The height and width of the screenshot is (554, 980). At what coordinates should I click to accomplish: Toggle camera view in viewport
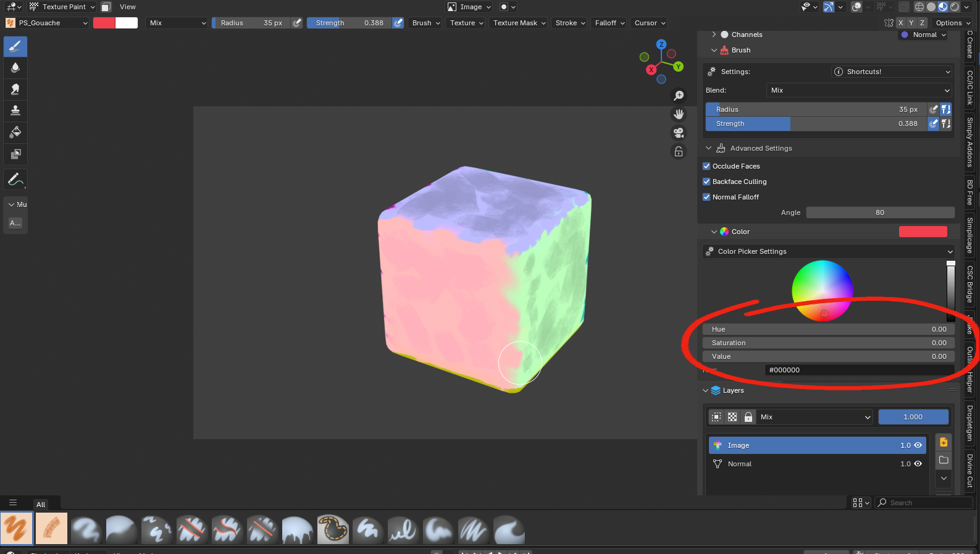[x=679, y=133]
